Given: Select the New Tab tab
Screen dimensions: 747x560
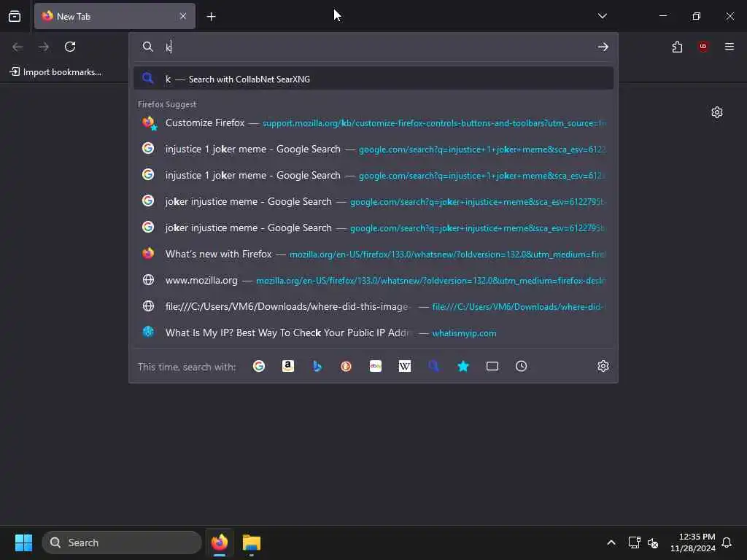Looking at the screenshot, I should coord(115,16).
